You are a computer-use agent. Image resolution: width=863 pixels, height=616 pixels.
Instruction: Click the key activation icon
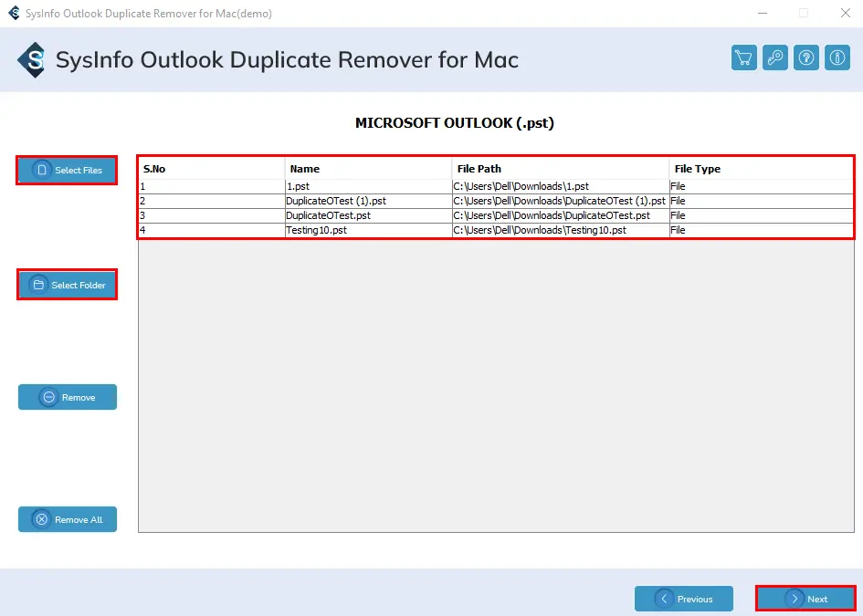pos(775,57)
